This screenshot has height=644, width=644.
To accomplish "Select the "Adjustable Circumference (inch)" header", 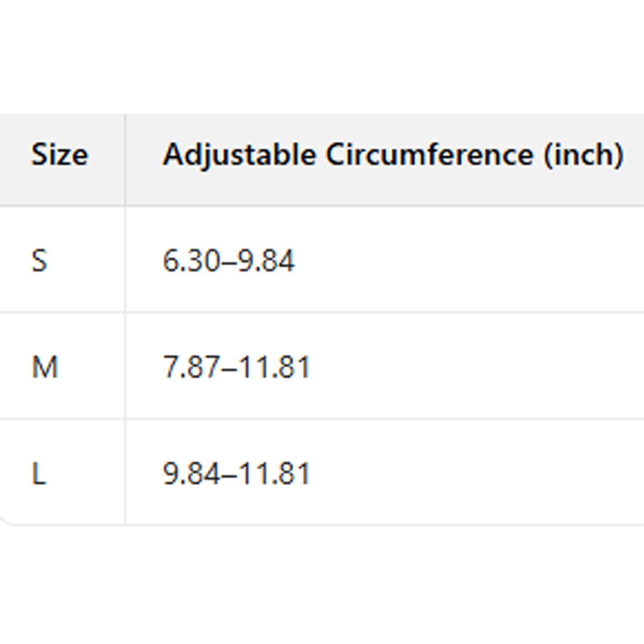I will (393, 155).
